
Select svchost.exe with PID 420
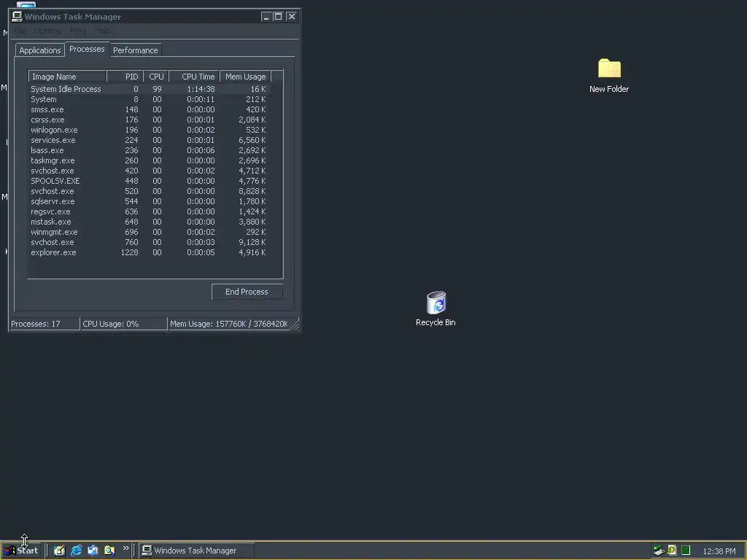[x=149, y=171]
